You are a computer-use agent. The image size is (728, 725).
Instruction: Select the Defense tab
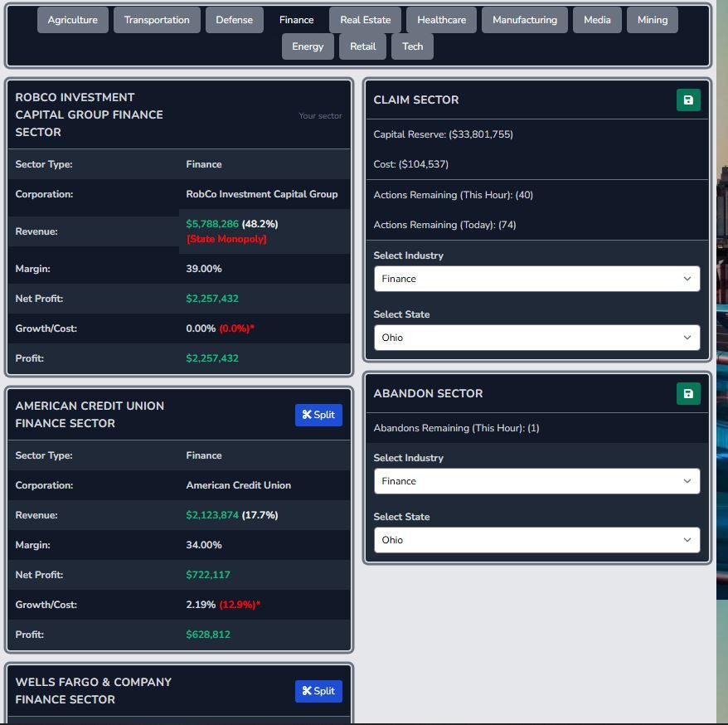(x=235, y=20)
